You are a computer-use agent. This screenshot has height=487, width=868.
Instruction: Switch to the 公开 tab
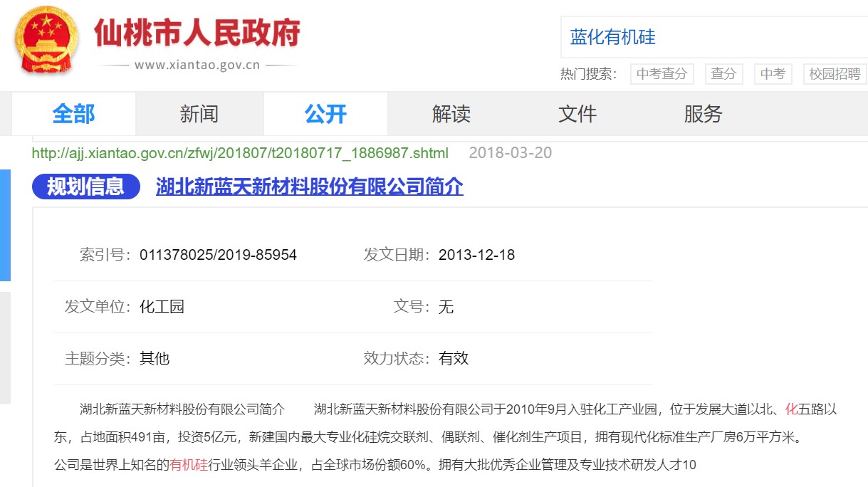325,114
